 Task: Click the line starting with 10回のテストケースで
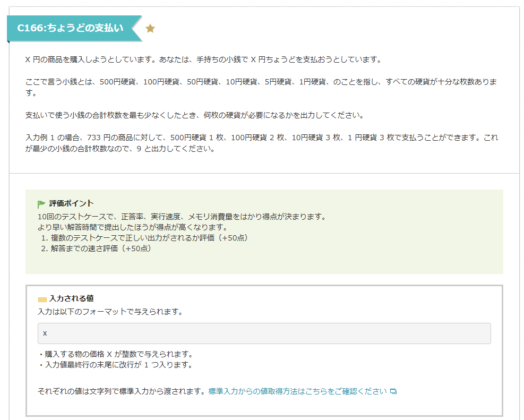click(x=182, y=217)
